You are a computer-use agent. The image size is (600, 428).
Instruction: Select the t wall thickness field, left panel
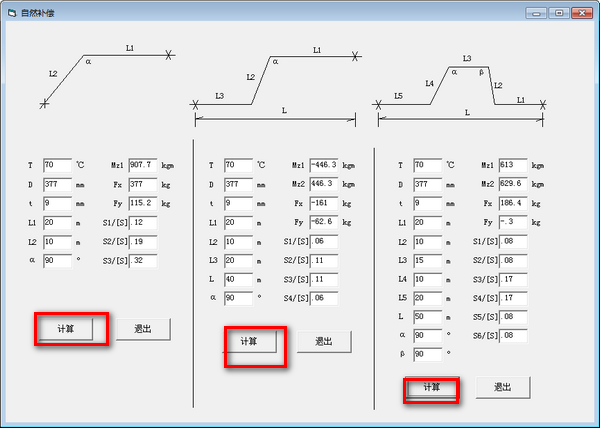click(x=57, y=203)
